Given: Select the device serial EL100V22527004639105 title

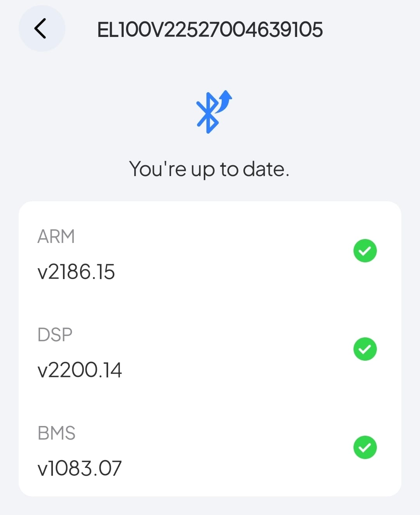Looking at the screenshot, I should click(210, 30).
